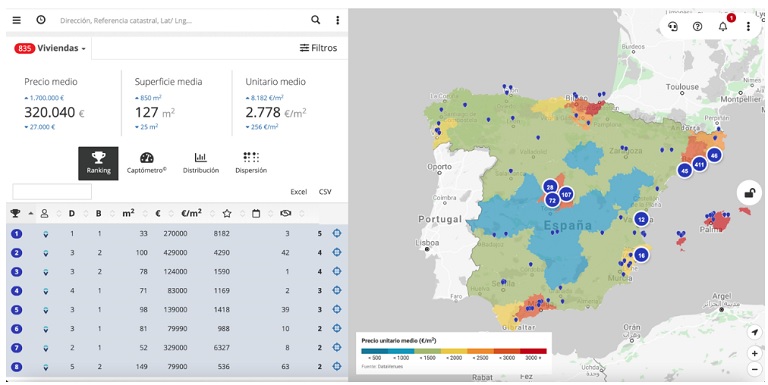Click the green legend swatch
The width and height of the screenshot is (768, 385).
(428, 351)
